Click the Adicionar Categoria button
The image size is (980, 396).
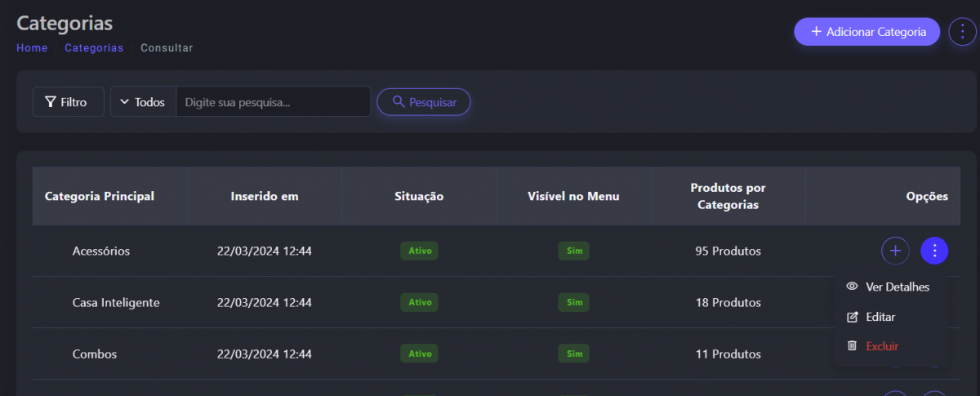click(x=866, y=32)
